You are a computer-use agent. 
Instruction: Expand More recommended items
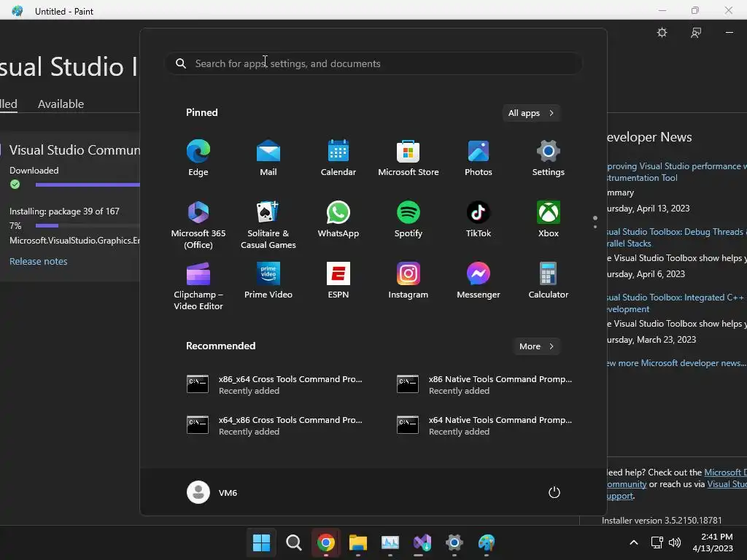pos(536,346)
